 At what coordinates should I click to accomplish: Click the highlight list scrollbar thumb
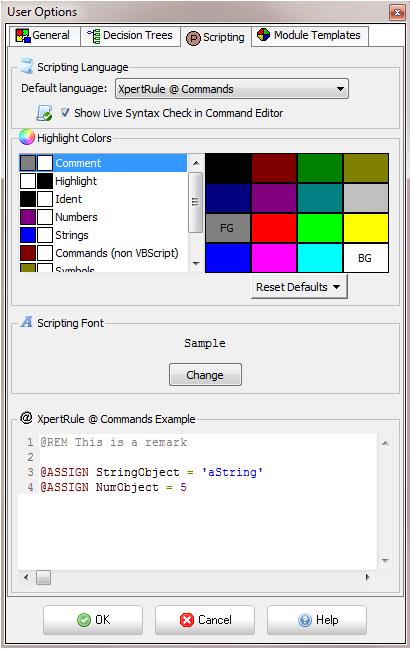(196, 202)
